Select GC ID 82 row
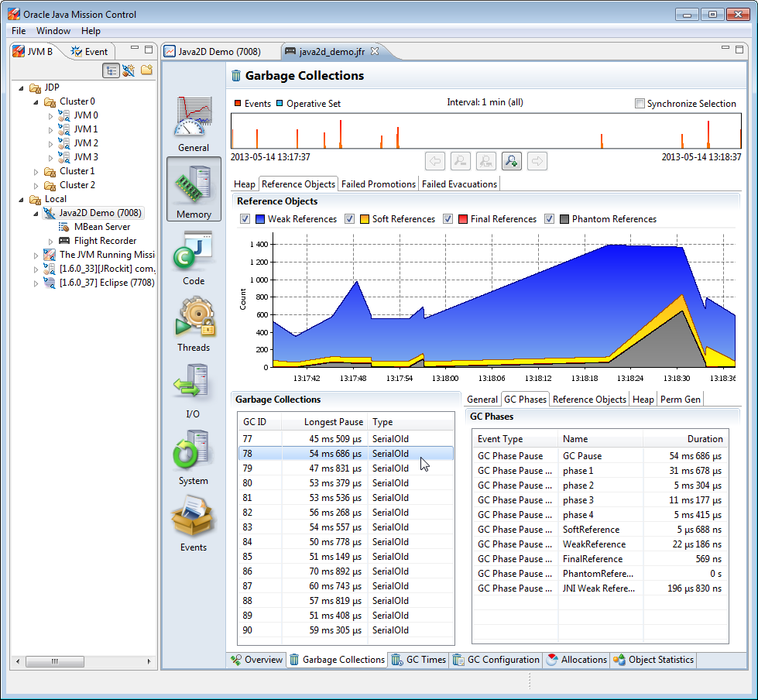The image size is (758, 700). click(x=345, y=513)
